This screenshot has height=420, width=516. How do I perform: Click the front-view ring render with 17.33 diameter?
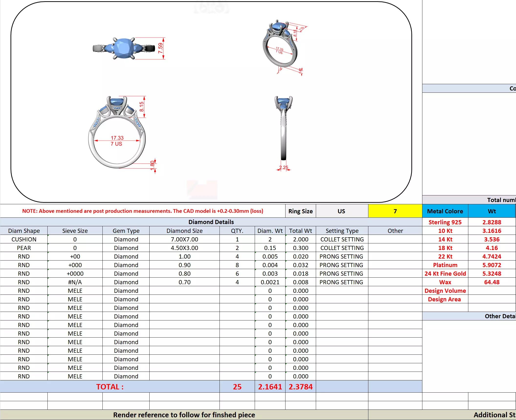pyautogui.click(x=117, y=133)
